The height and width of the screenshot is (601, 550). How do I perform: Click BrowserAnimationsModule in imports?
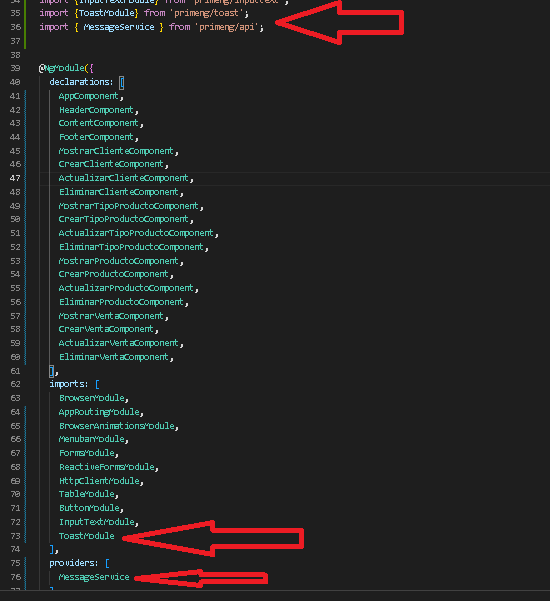pyautogui.click(x=117, y=426)
